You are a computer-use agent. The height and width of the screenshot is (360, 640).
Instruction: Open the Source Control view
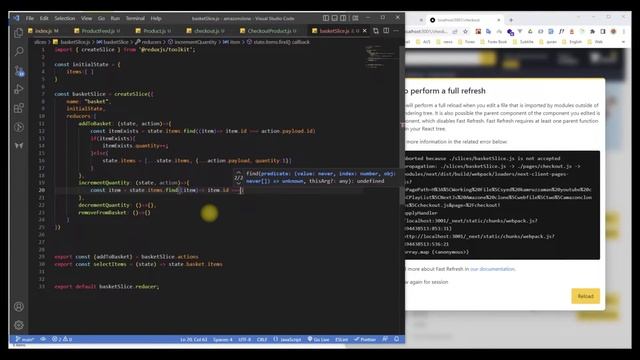click(x=19, y=71)
